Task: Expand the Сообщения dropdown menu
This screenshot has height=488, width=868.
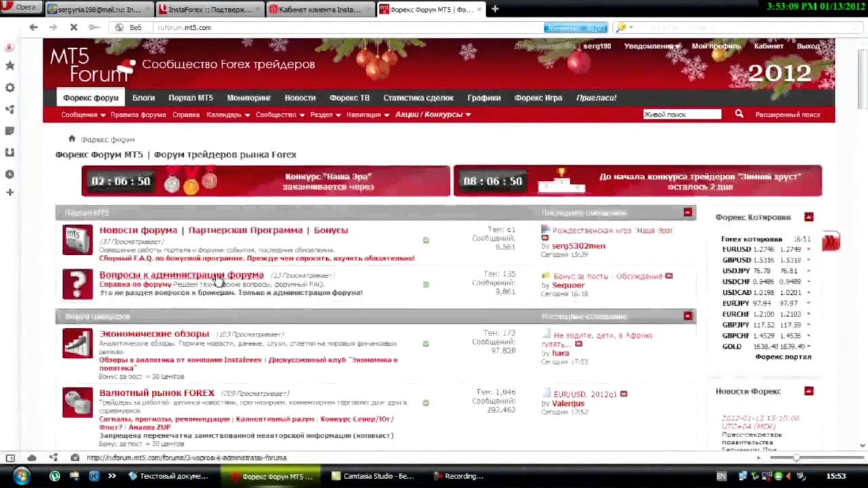Action: tap(83, 115)
